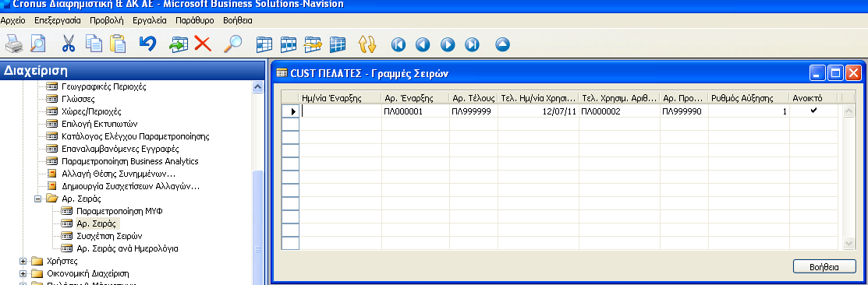868x285 pixels.
Task: Click the Field Filter table icon
Action: click(x=264, y=44)
